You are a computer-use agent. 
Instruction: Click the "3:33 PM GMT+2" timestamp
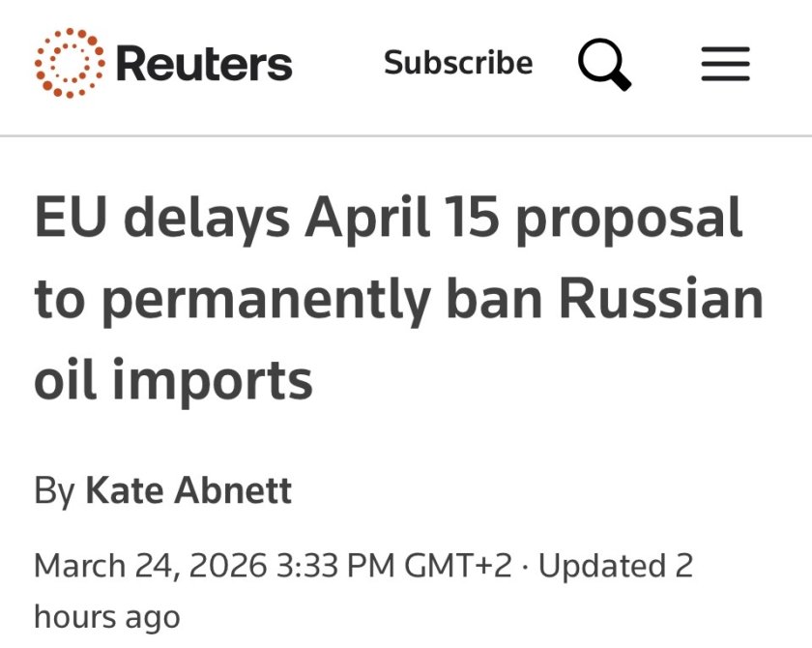pyautogui.click(x=393, y=565)
